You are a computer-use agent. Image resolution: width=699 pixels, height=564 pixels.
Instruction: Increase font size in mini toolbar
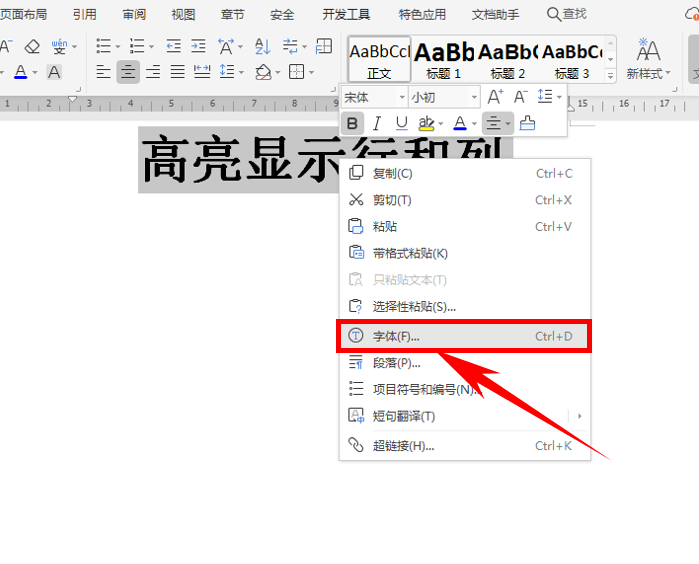pyautogui.click(x=495, y=97)
